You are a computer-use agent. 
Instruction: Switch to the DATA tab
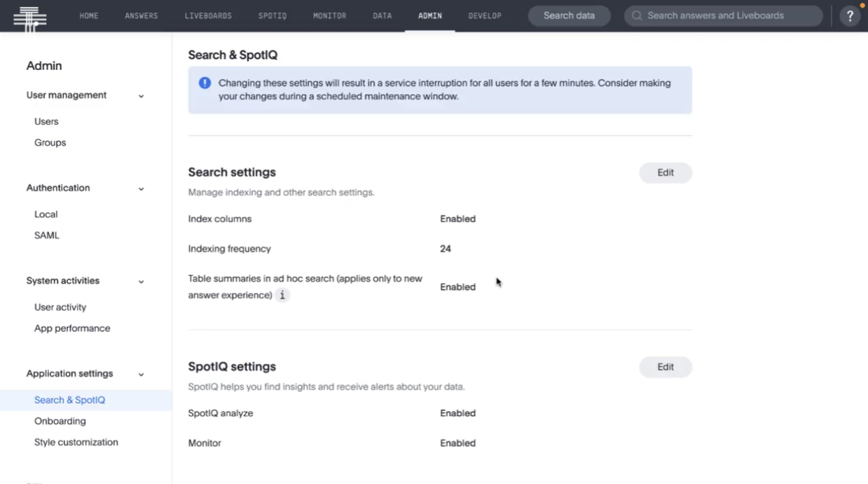click(x=382, y=16)
